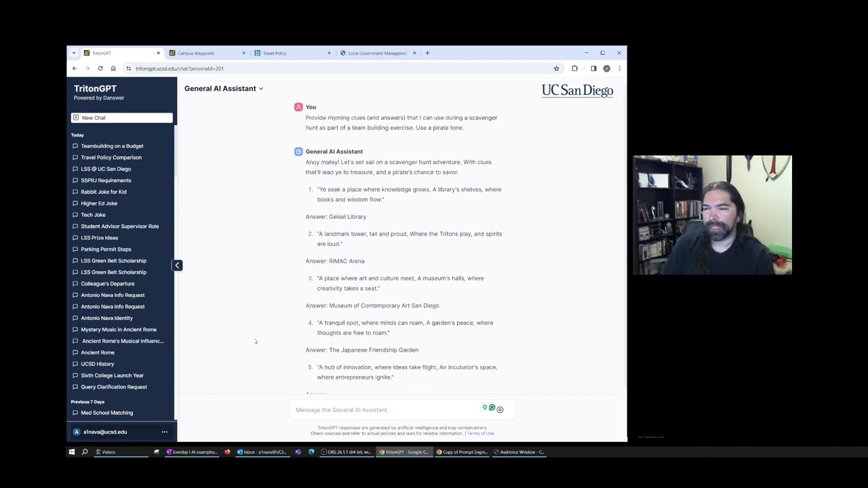The image size is (868, 488).
Task: Open the browser extensions puzzle icon
Action: coord(574,68)
